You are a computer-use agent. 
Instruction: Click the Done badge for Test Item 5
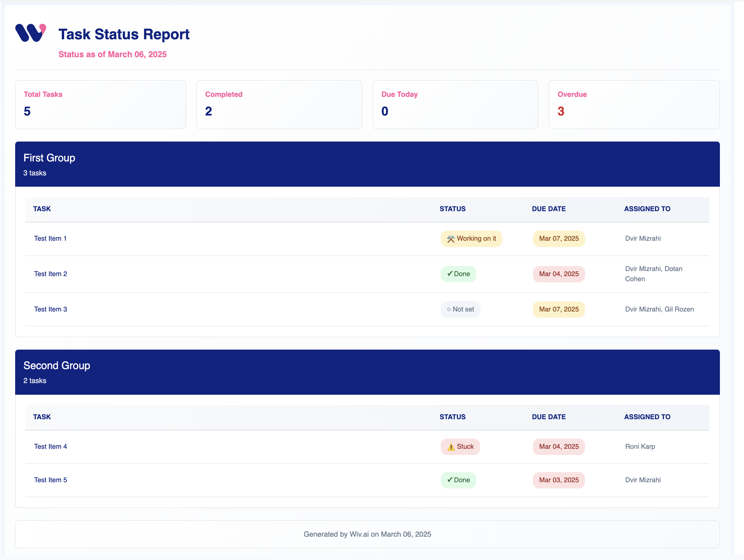458,480
